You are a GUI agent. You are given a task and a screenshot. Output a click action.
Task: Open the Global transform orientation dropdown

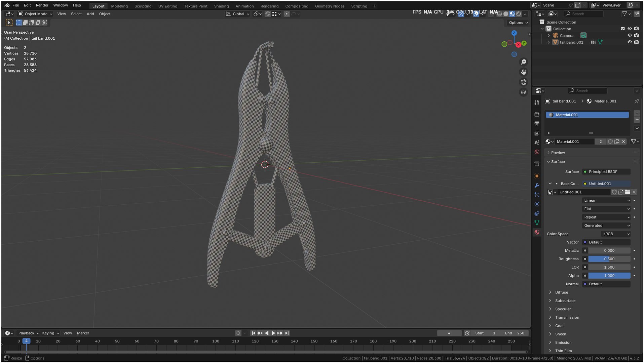point(238,14)
